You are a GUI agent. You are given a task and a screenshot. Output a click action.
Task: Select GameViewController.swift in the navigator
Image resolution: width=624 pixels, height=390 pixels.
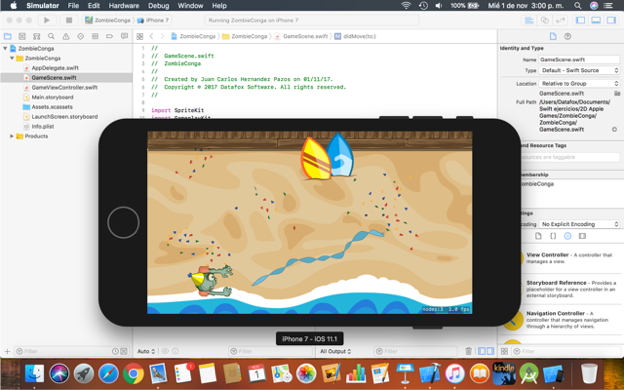(x=64, y=88)
